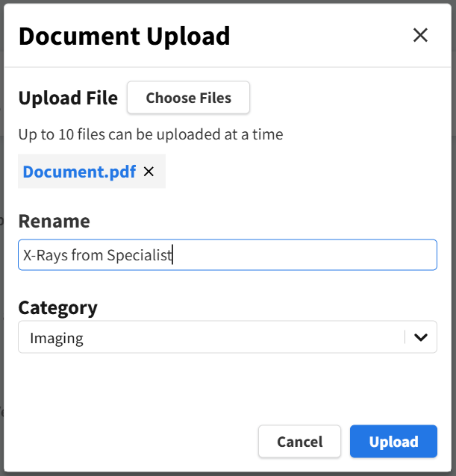The height and width of the screenshot is (476, 456).
Task: Remove Document.pdf from the upload list
Action: [x=149, y=172]
